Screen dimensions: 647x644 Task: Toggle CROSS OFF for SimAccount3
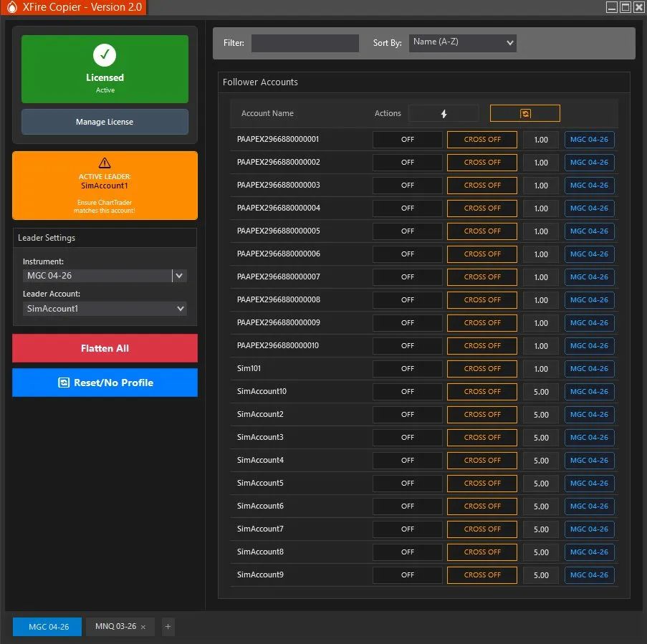[481, 437]
